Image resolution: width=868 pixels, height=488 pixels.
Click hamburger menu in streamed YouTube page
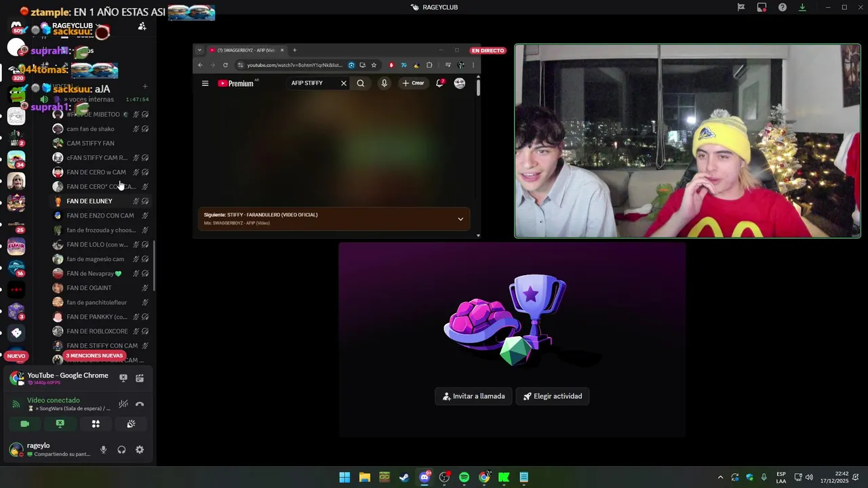[205, 83]
